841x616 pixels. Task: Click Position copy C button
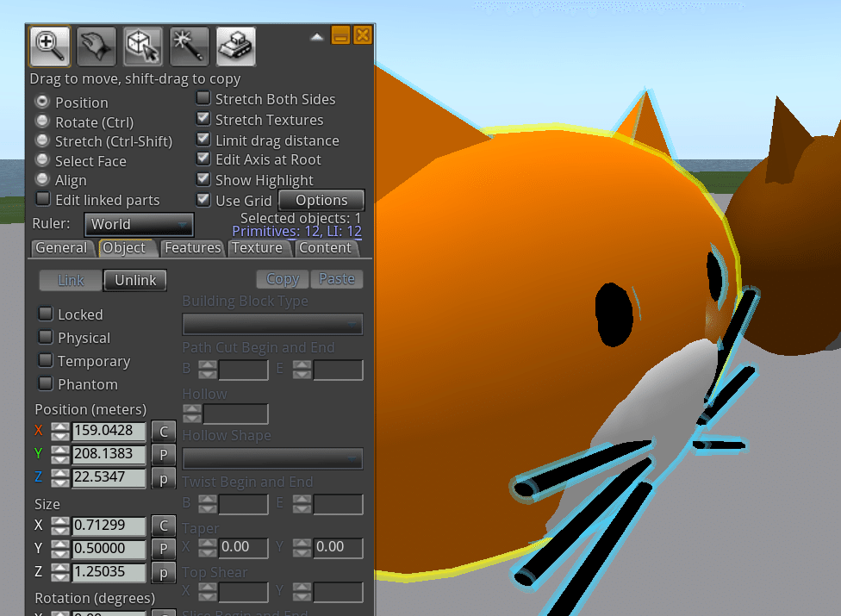tap(164, 432)
